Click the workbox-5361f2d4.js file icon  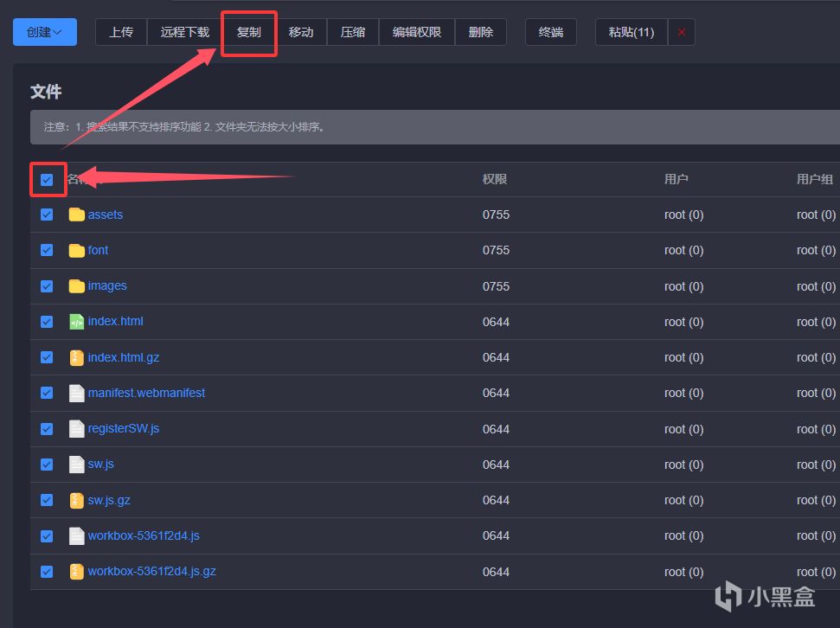(77, 535)
